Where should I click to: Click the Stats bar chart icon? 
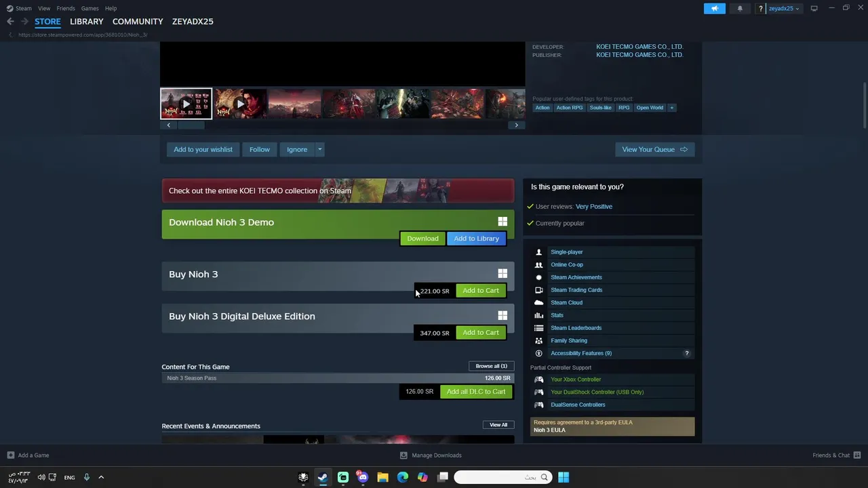point(539,315)
